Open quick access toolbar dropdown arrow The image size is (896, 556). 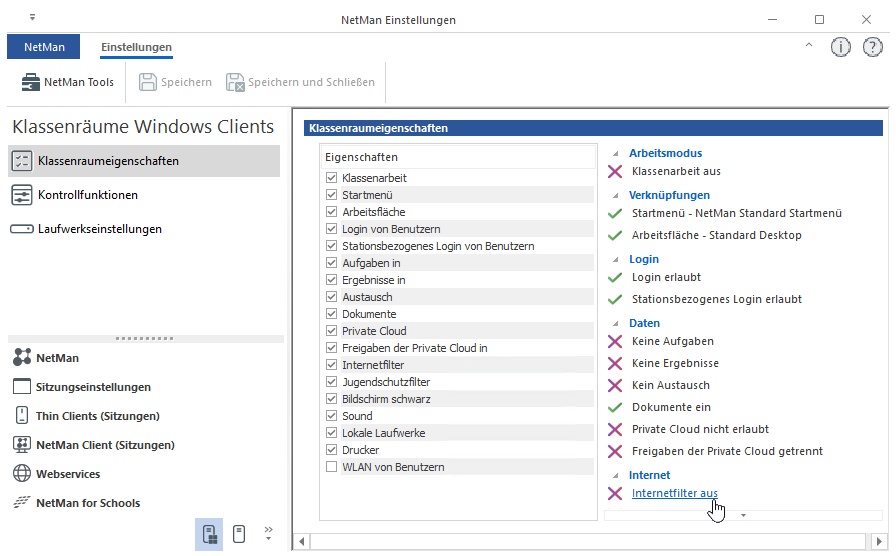coord(33,18)
